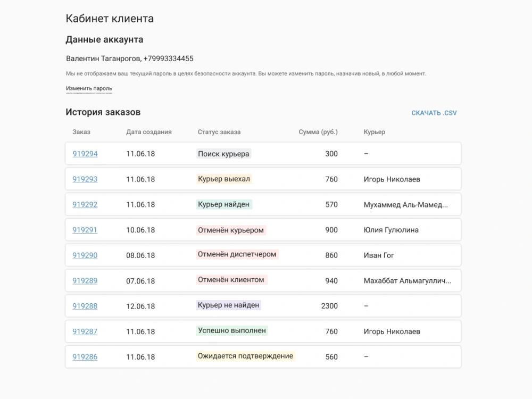Open order 919292

click(85, 205)
